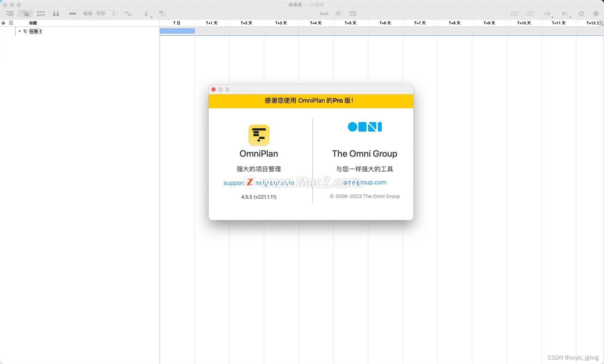
Task: Click the 已编辑 title status text
Action: click(x=317, y=5)
